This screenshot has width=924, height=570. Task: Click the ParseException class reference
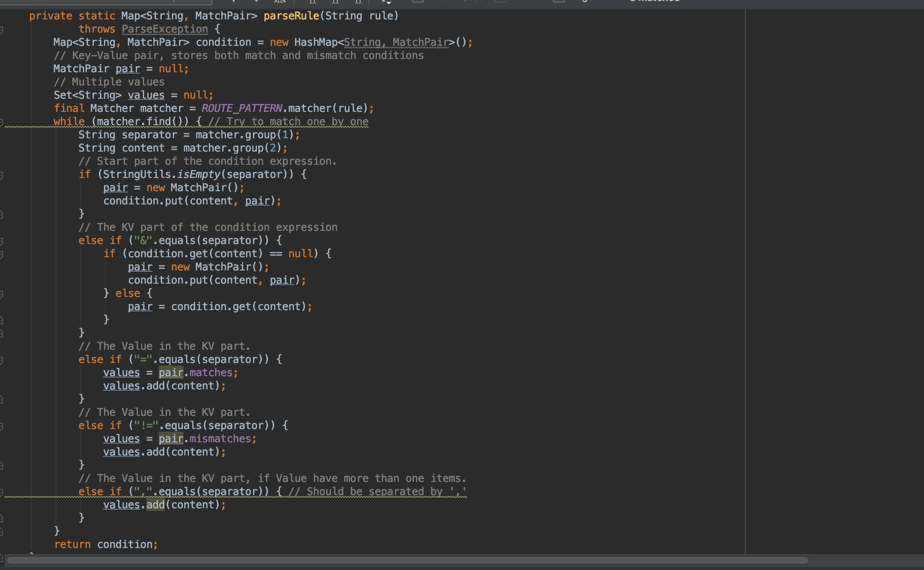[x=164, y=29]
